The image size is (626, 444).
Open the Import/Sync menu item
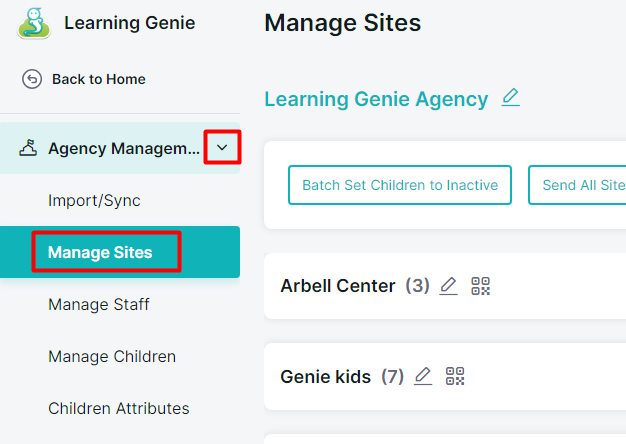(94, 200)
